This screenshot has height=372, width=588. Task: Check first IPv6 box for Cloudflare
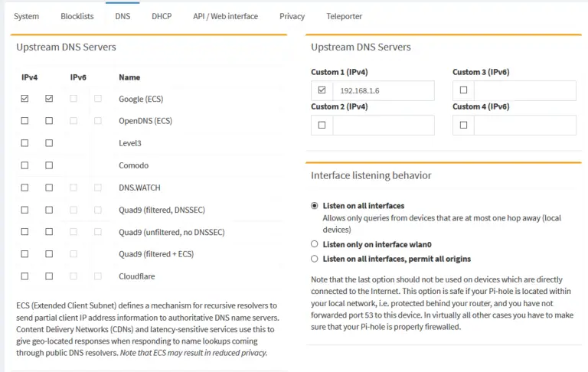[73, 276]
